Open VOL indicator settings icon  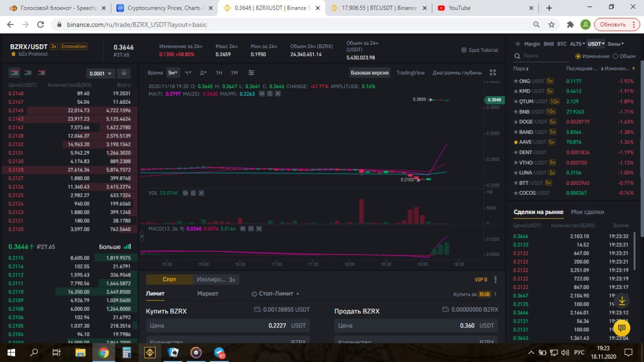(x=193, y=193)
